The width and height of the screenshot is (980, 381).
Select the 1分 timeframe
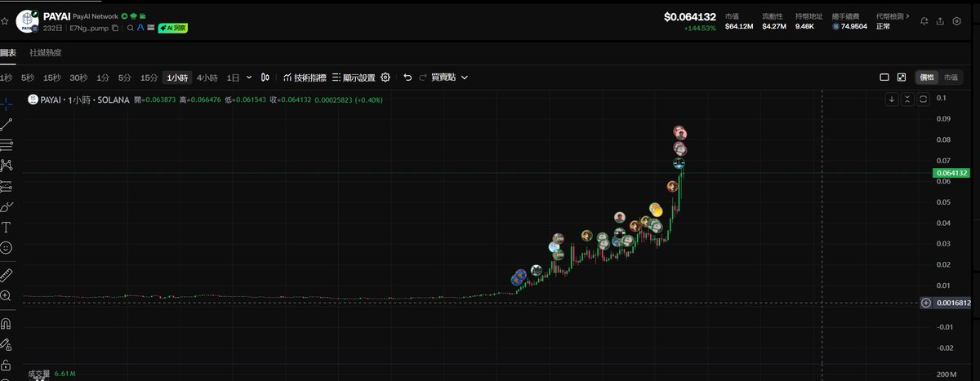click(103, 78)
